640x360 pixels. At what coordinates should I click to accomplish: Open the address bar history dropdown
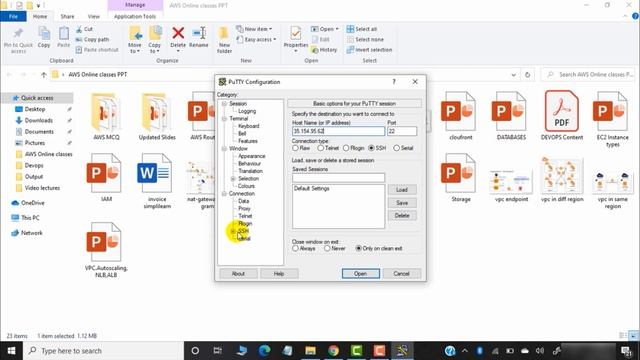click(513, 75)
